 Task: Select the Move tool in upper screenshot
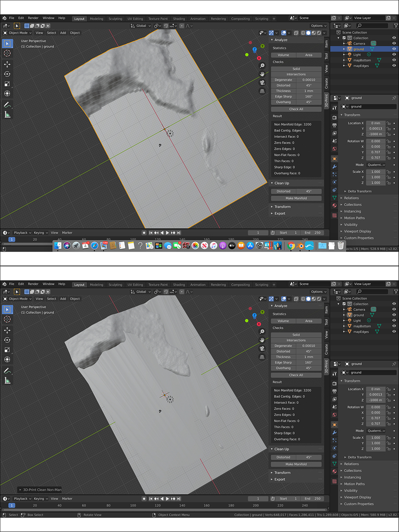pos(7,64)
